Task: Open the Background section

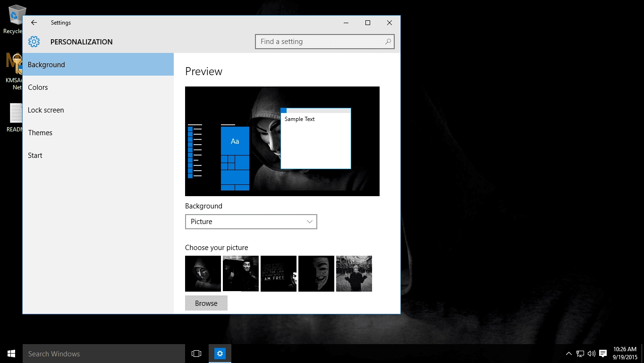Action: click(98, 64)
